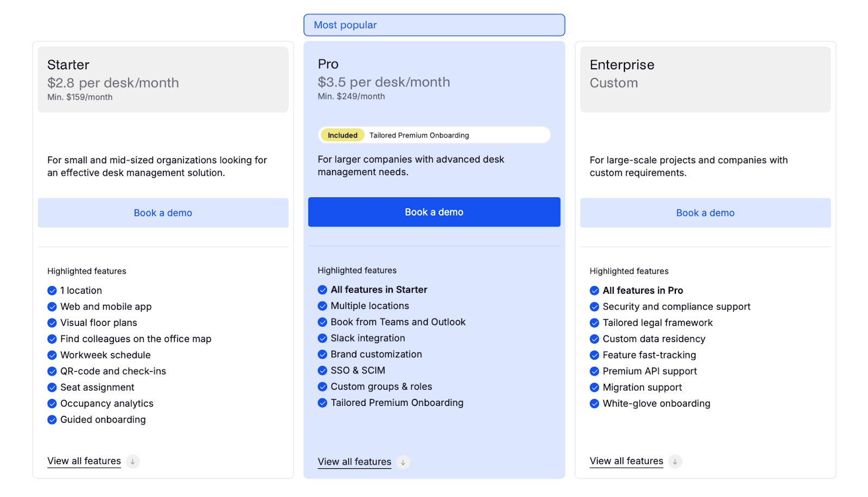Click Book a demo under Enterprise plan
The image size is (868, 497).
[705, 213]
